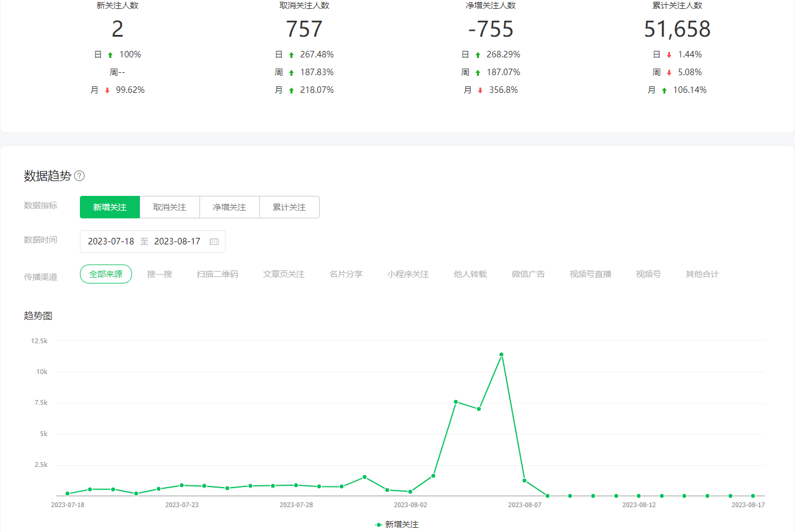This screenshot has width=795, height=532.
Task: Pick the 小程序关注 channel filter
Action: (408, 274)
